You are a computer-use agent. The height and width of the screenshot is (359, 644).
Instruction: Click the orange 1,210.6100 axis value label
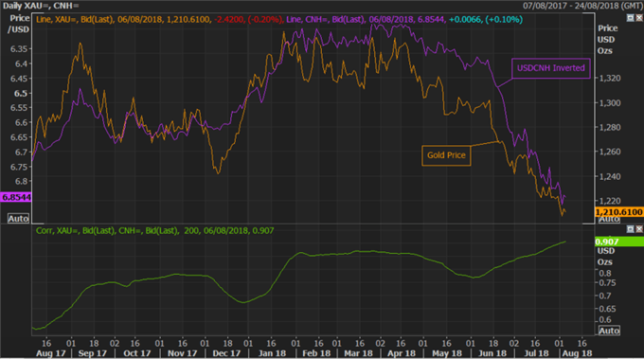[619, 212]
